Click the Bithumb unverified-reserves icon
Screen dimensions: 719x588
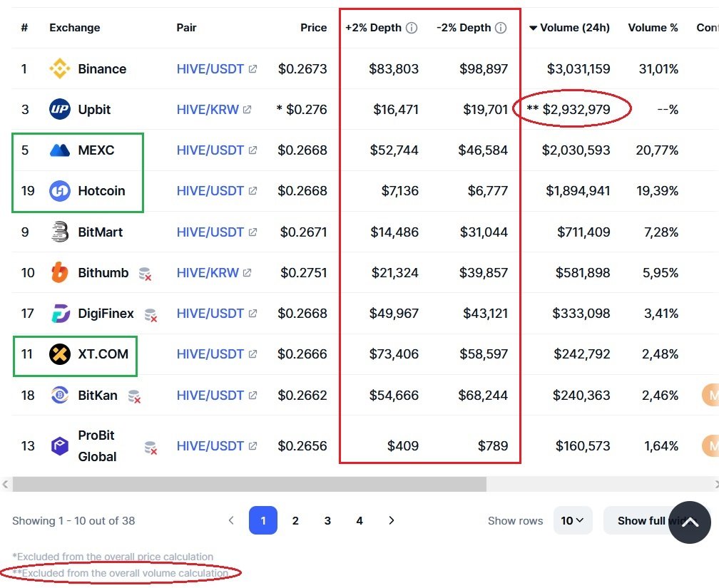145,274
